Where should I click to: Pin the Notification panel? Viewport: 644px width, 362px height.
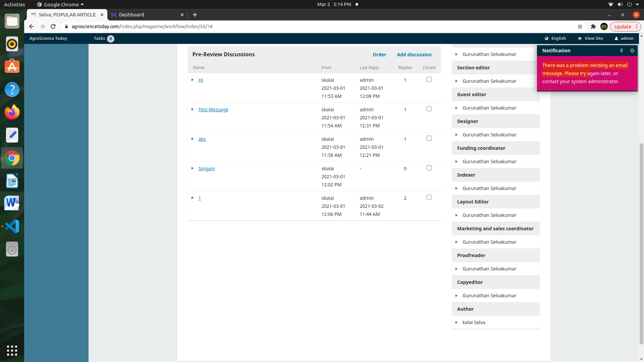point(622,51)
